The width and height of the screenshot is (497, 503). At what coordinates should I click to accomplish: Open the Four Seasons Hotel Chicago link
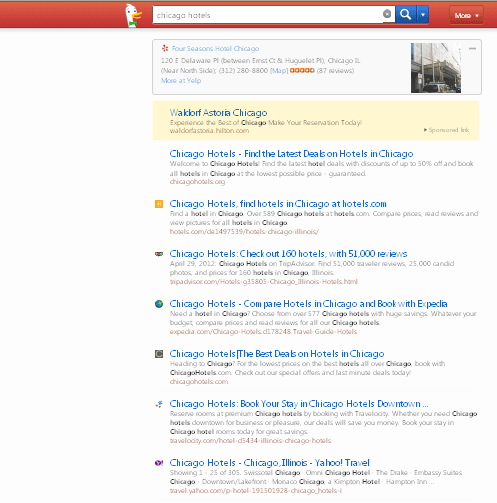[215, 49]
